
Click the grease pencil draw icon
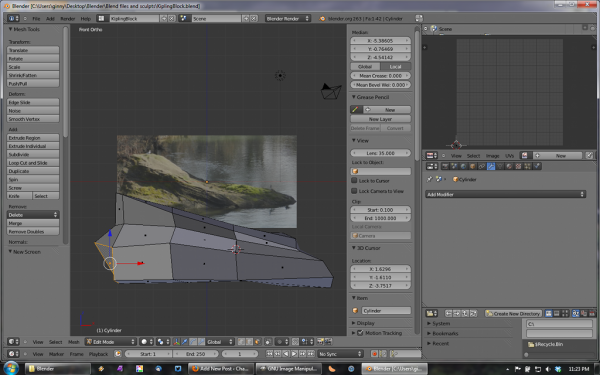[x=355, y=110]
